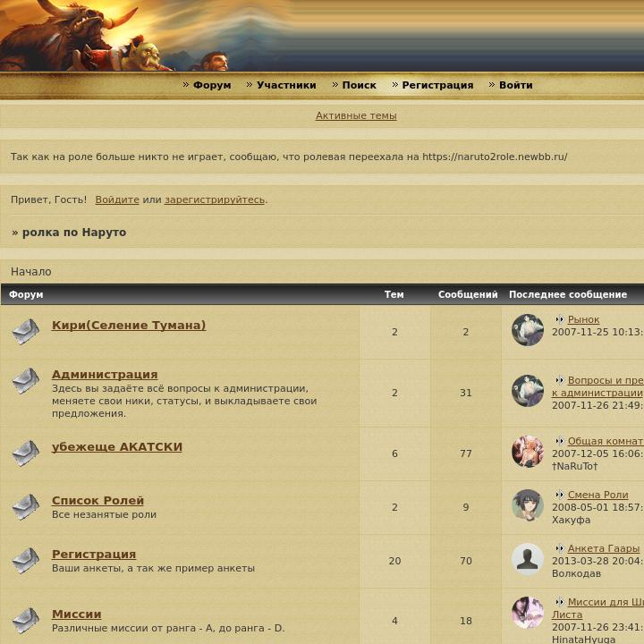Click the †NaRuTo† avatar in АКАТСКИ row
The height and width of the screenshot is (644, 644).
(528, 452)
